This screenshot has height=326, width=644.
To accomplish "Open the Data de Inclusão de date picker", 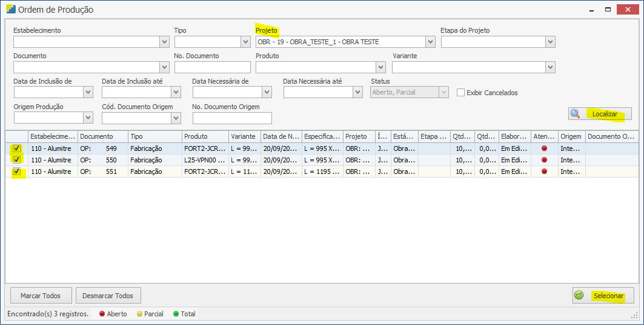I will coord(88,92).
